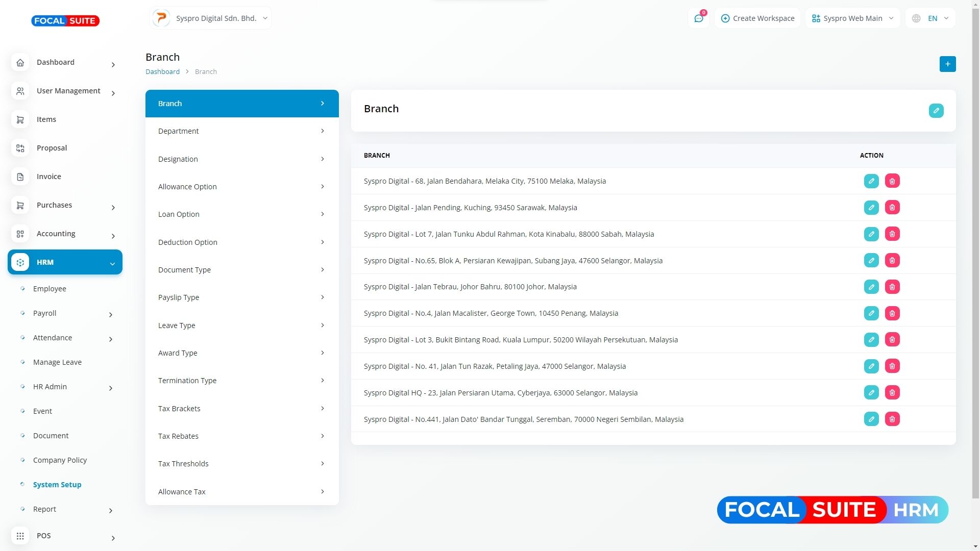Delete the Seremban branch entry

click(x=892, y=419)
